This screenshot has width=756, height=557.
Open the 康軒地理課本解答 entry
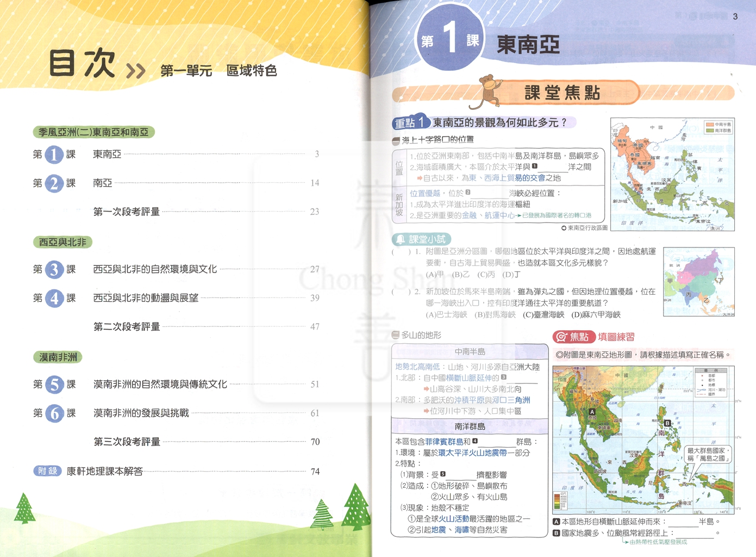click(177, 471)
